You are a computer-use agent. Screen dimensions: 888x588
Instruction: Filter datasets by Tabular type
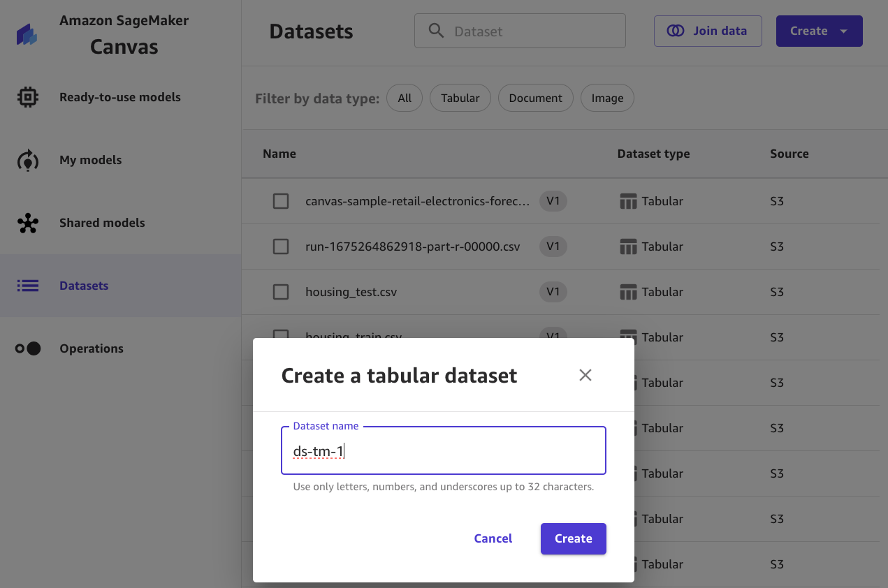(x=460, y=98)
